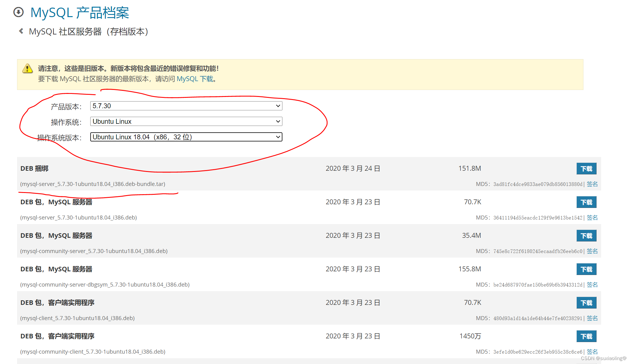Follow the MySQL 下载 link in the notice
The image size is (631, 364).
click(x=195, y=79)
